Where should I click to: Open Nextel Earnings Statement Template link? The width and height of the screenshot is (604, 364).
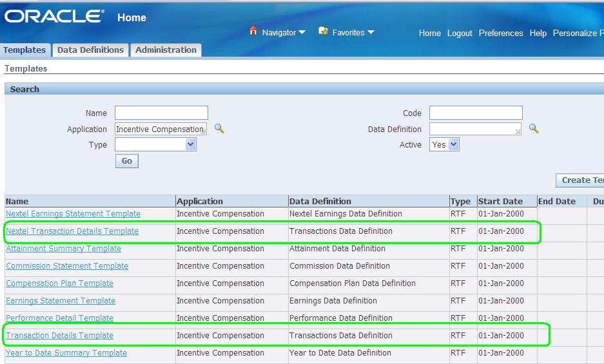tap(73, 214)
